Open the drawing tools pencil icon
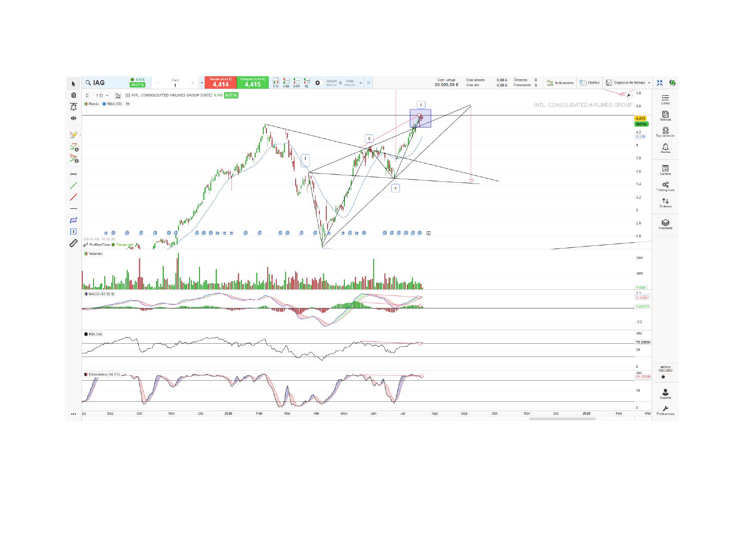Screen dimensions: 756x534 tap(73, 135)
